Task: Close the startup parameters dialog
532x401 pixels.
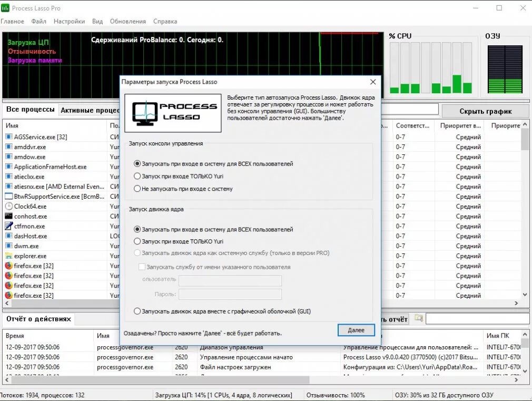Action: pos(373,82)
